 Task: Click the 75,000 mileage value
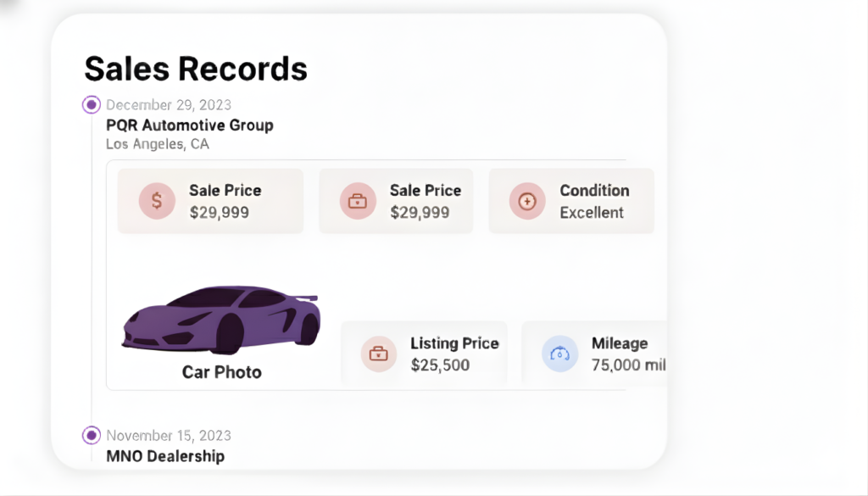[628, 365]
